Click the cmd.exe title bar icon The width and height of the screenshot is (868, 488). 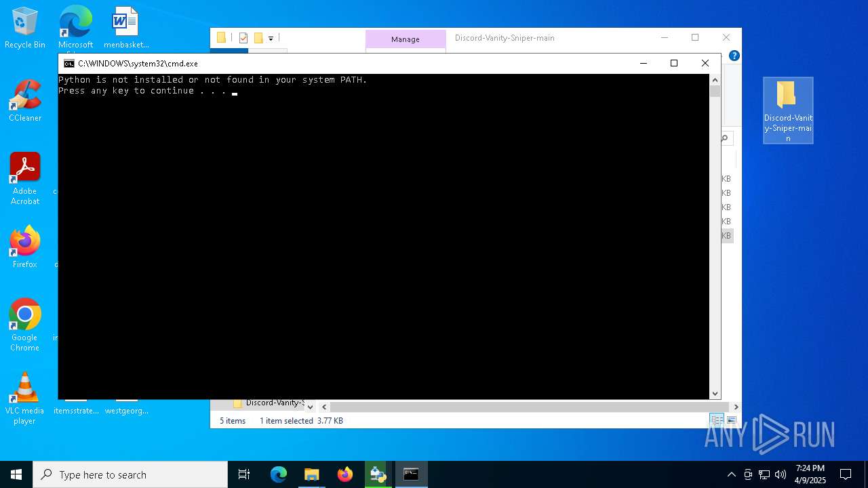(69, 64)
